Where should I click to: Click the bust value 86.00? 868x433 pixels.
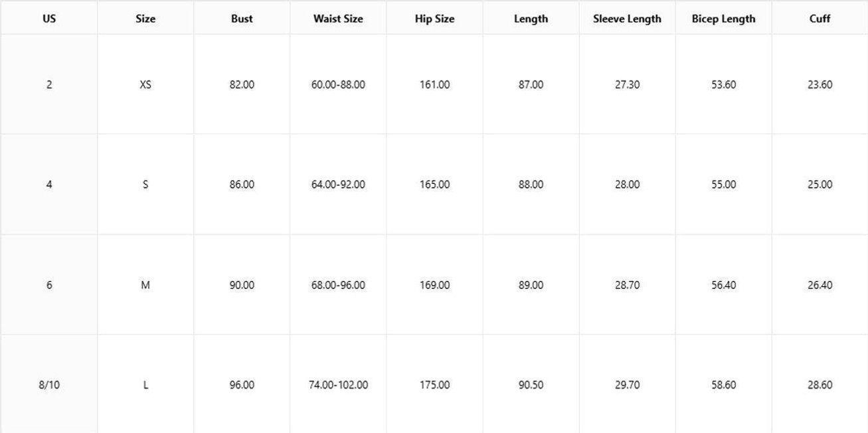tap(242, 185)
